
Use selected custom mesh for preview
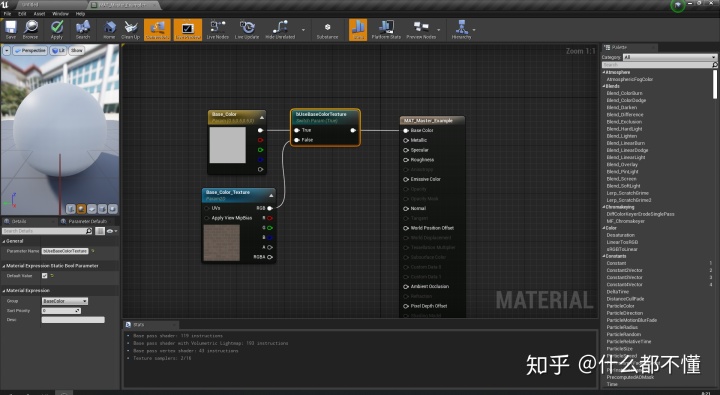(112, 209)
